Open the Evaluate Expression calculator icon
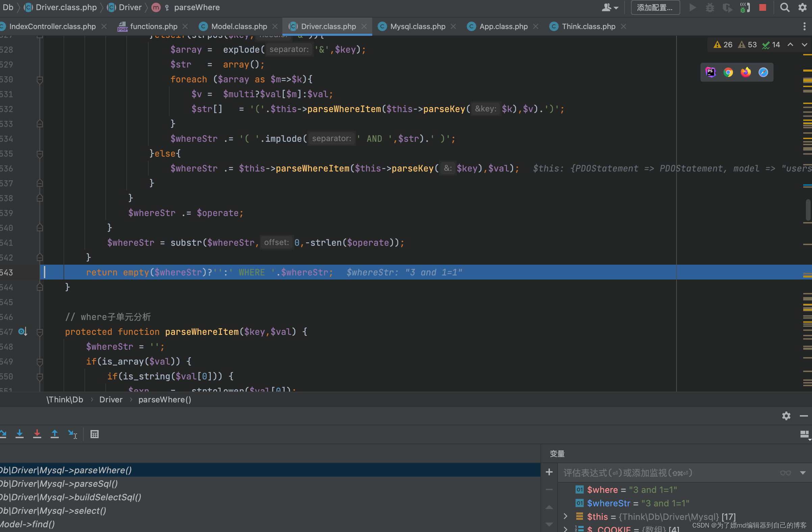Screen dimensions: 812x532 pos(95,434)
